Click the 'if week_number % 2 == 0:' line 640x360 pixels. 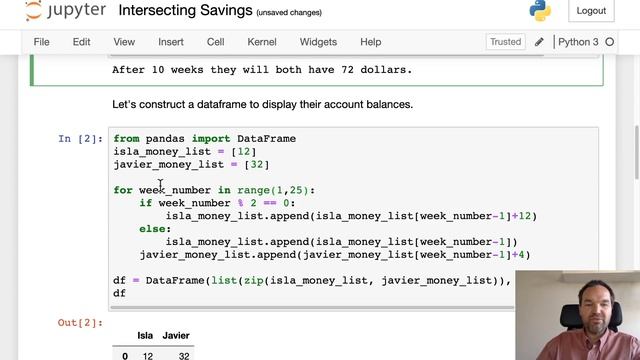tap(217, 203)
